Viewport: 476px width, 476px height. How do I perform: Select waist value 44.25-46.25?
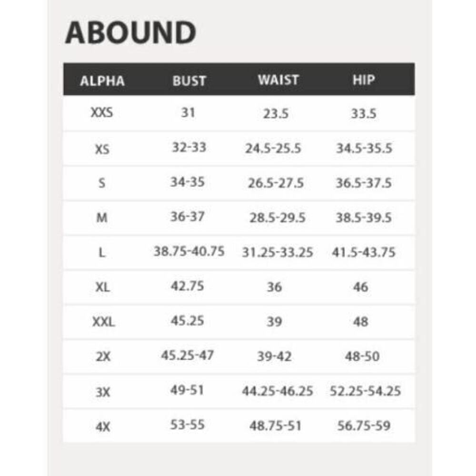tap(277, 391)
